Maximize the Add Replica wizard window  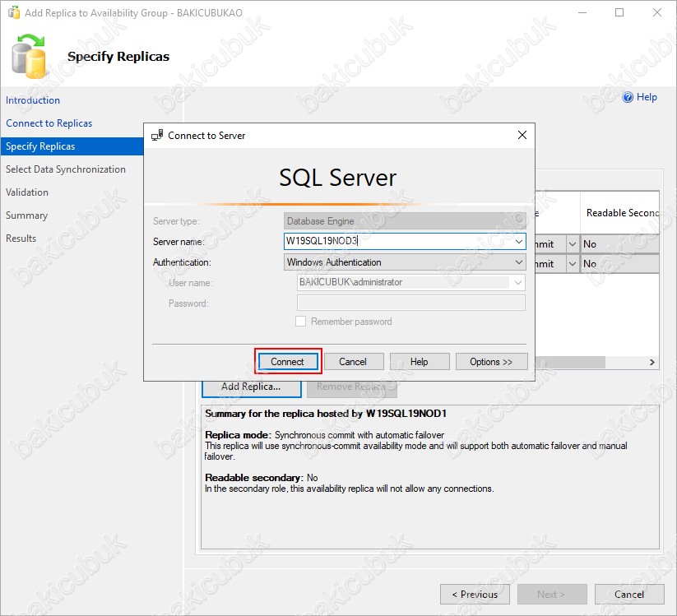click(x=619, y=12)
